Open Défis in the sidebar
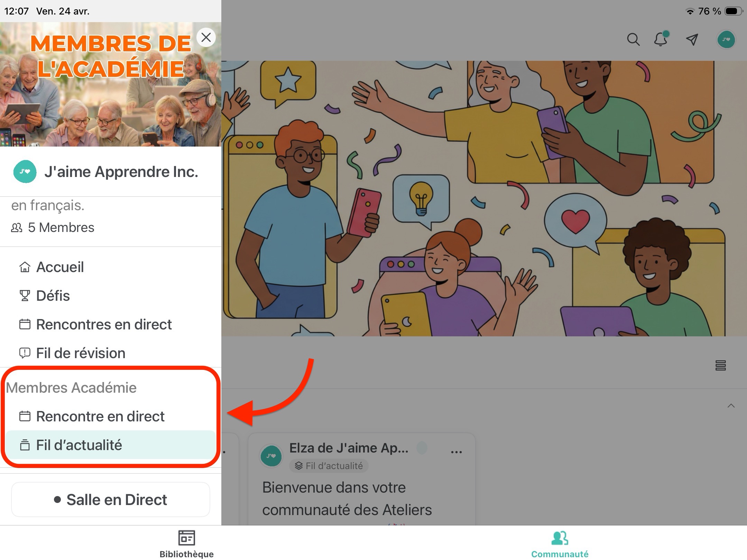The width and height of the screenshot is (747, 560). click(x=111, y=296)
